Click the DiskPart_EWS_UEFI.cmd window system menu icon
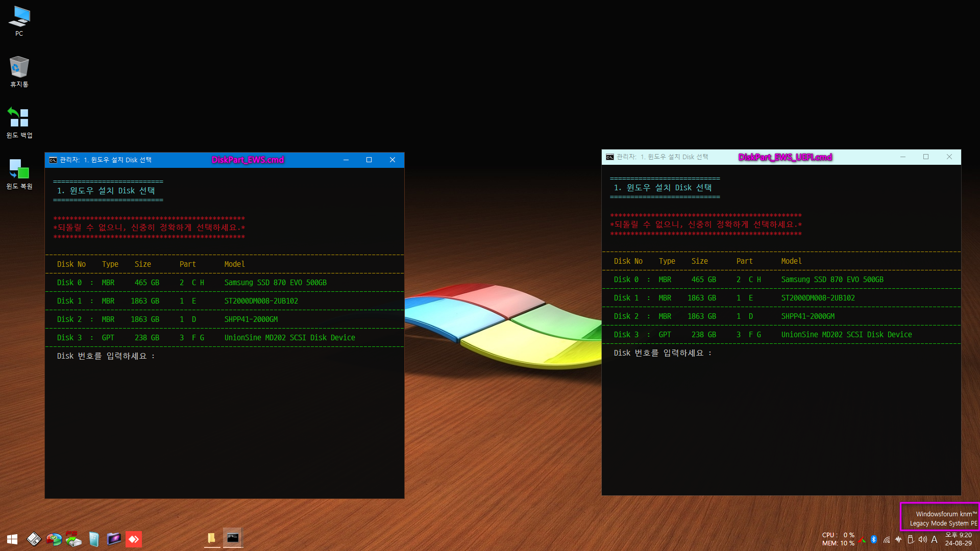 (610, 157)
